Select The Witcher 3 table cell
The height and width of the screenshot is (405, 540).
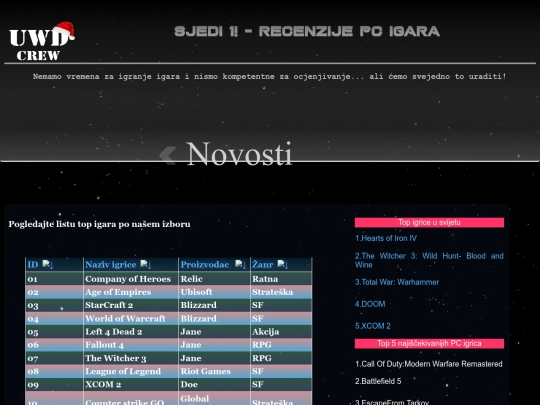[x=131, y=358]
